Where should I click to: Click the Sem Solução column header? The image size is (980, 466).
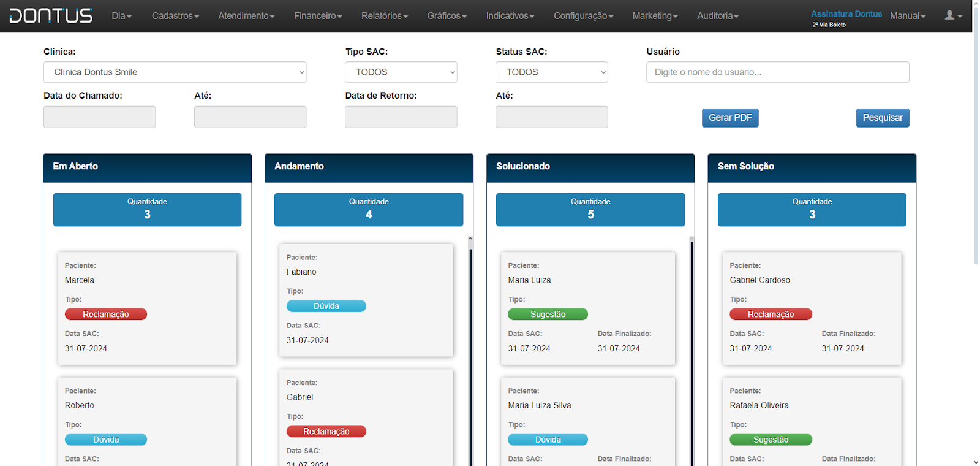click(x=812, y=167)
